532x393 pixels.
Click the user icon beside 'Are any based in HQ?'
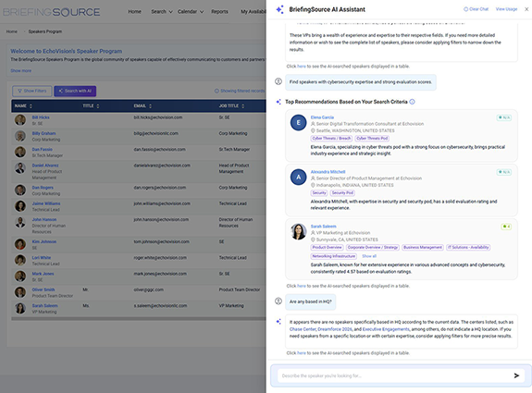278,301
